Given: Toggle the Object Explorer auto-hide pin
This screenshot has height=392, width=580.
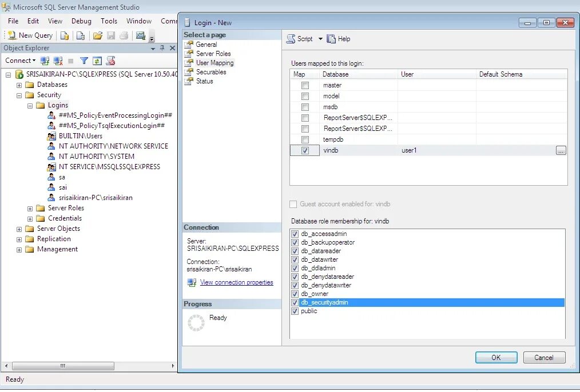Looking at the screenshot, I should (162, 48).
